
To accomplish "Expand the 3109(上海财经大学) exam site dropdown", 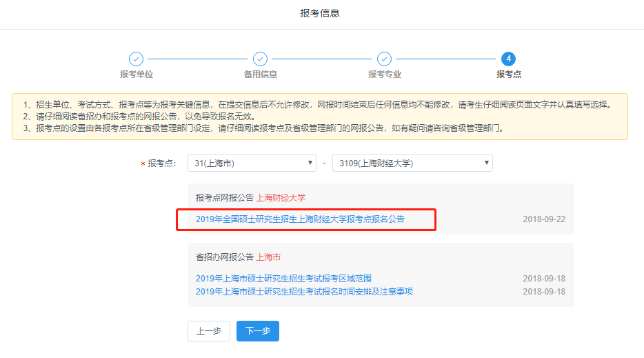I will (x=412, y=163).
